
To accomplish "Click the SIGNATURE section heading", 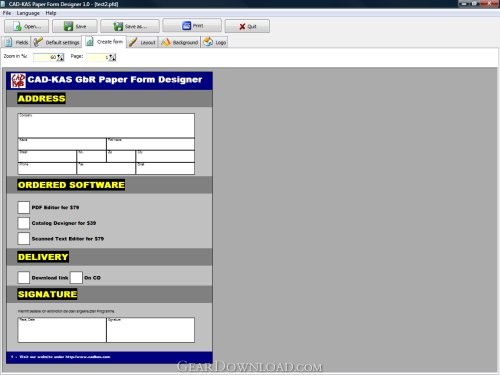I will pos(47,294).
